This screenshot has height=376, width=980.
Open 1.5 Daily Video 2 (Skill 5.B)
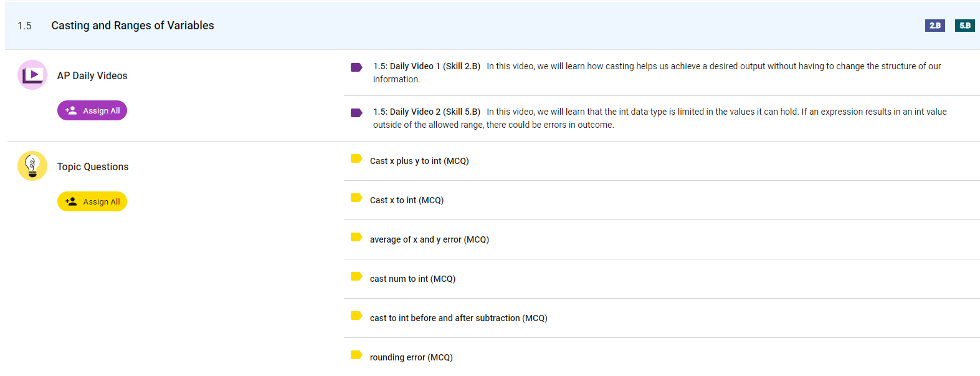[x=427, y=112]
